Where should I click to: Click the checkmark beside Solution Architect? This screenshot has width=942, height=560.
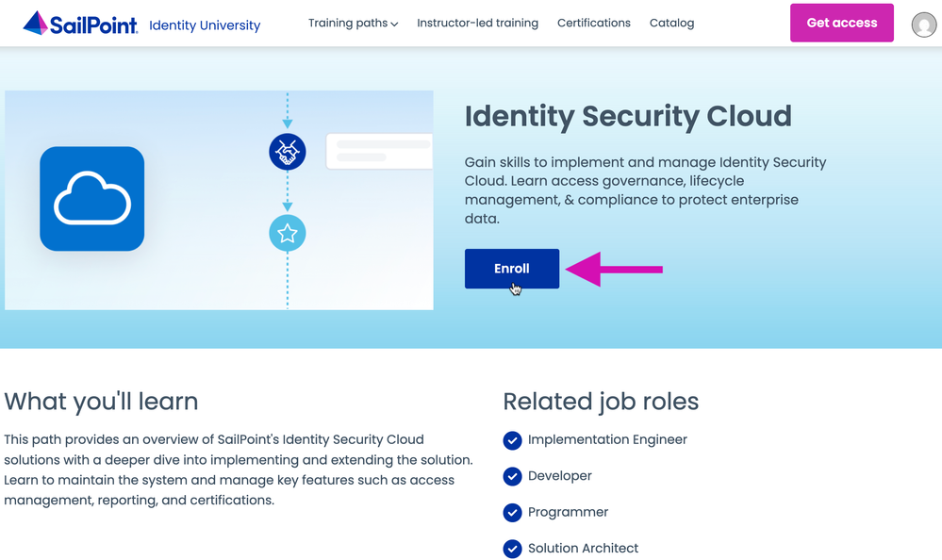coord(512,549)
